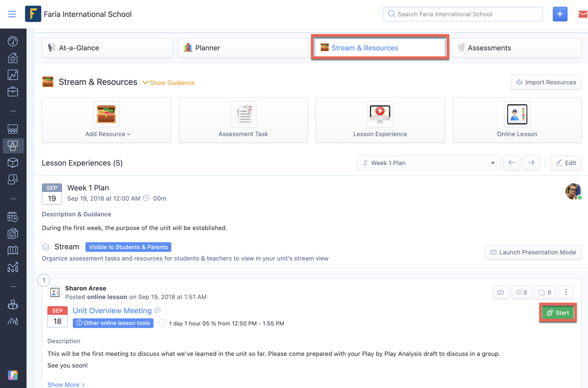Open the bridge-shaped icon in sidebar
Viewport: 588px width, 388px height.
point(13,321)
